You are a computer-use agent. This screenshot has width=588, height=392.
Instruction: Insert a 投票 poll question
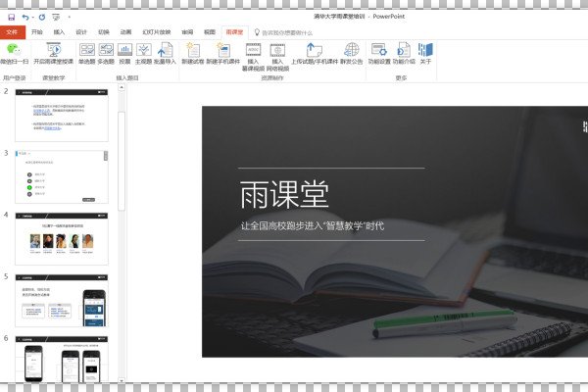pos(124,54)
